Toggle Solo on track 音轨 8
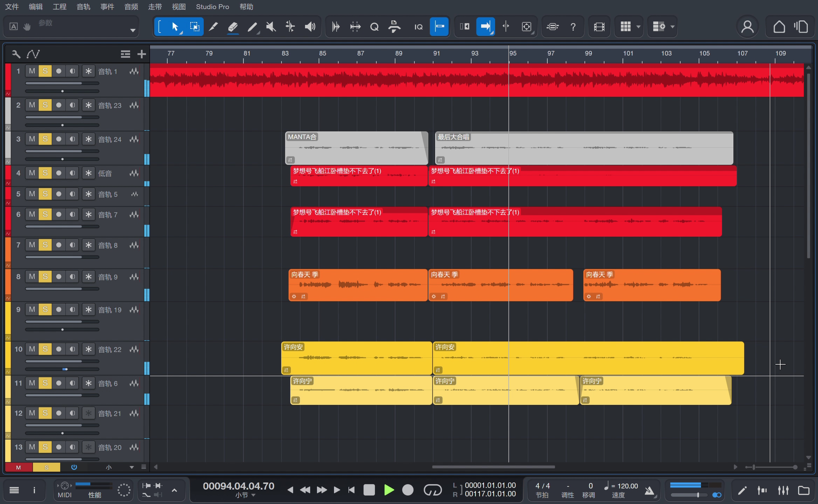This screenshot has height=504, width=818. (x=45, y=245)
